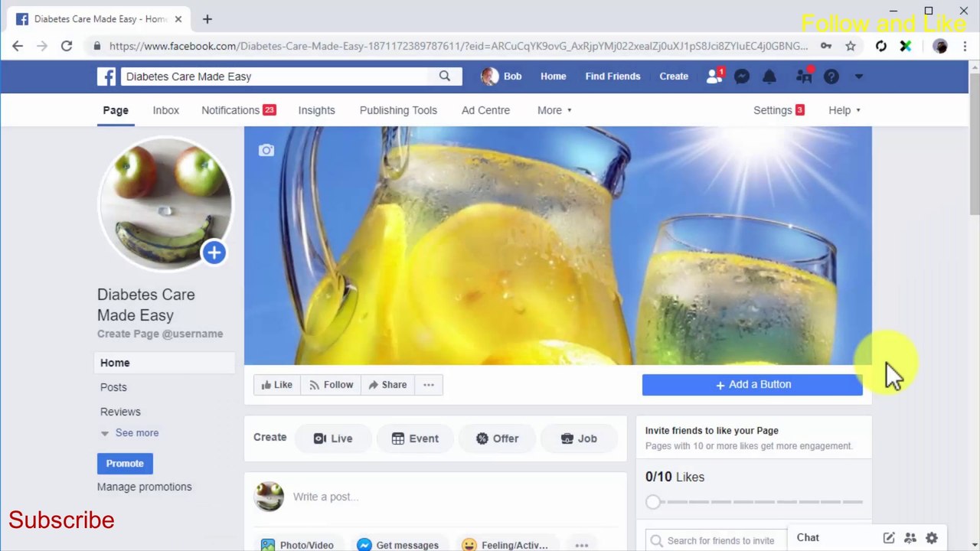The height and width of the screenshot is (551, 980).
Task: Open the Ad Centre tab
Action: (x=485, y=110)
